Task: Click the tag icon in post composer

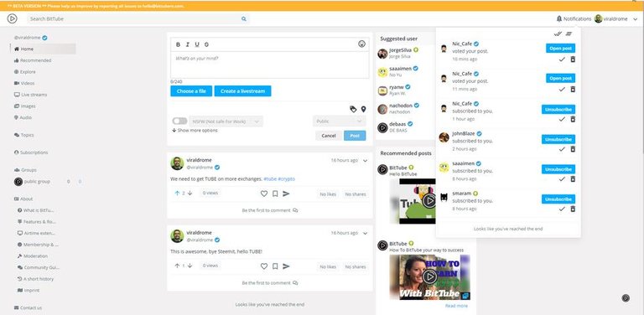Action: pyautogui.click(x=353, y=109)
